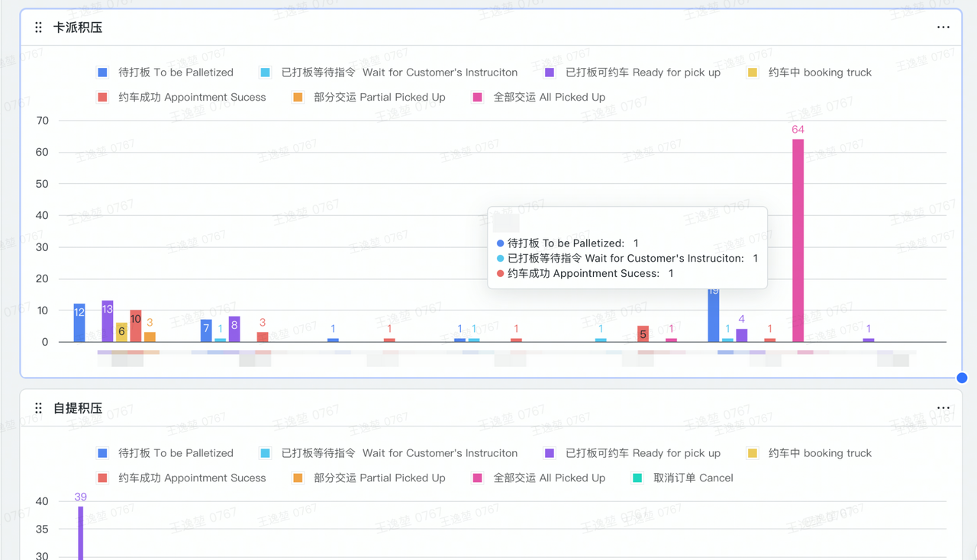Image resolution: width=977 pixels, height=560 pixels.
Task: Hide 全部交运 All Picked Up series in 卡派积压
Action: click(539, 97)
